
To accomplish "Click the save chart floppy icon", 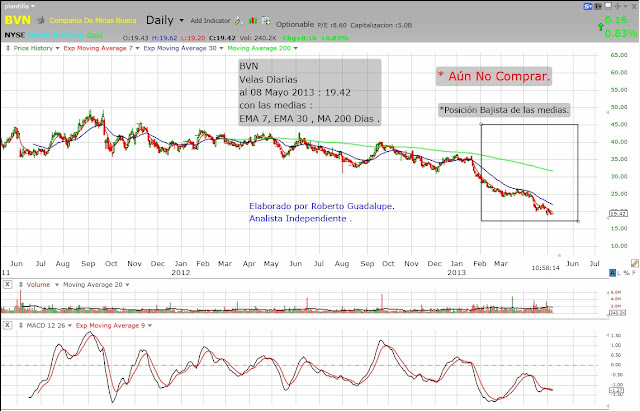I will (608, 6).
